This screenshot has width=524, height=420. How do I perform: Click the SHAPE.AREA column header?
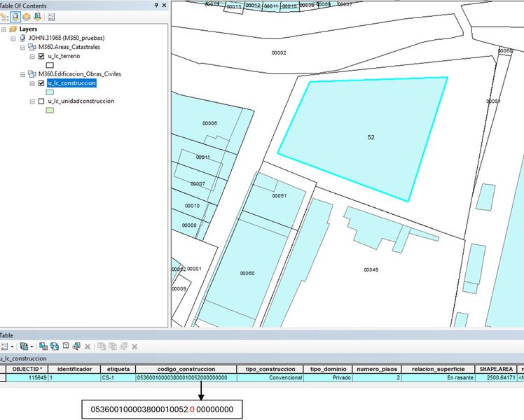click(496, 370)
